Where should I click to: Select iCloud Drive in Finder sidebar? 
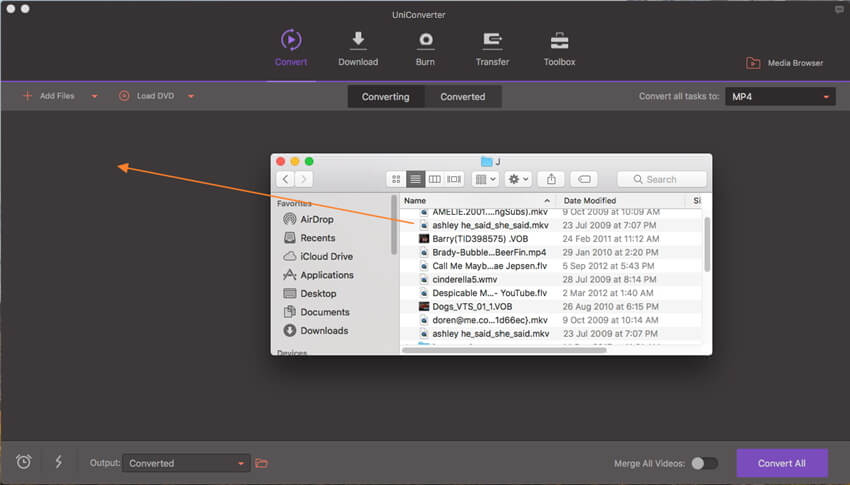[x=318, y=256]
